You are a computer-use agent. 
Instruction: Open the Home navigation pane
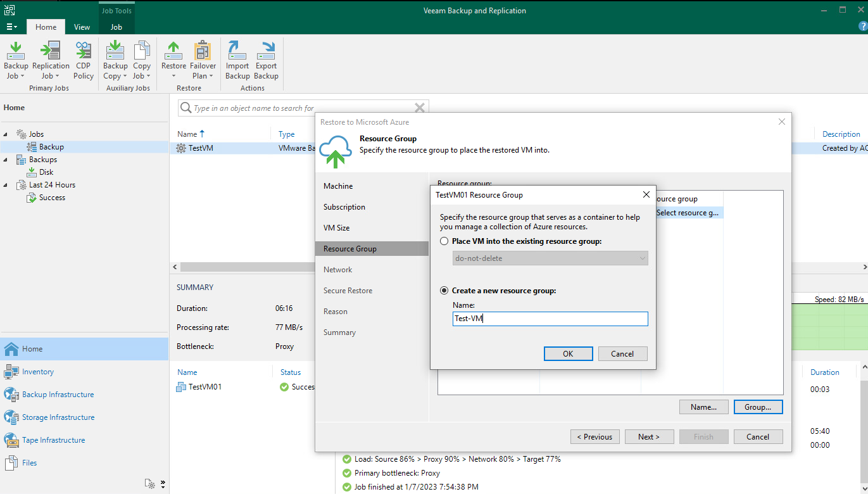[84, 349]
